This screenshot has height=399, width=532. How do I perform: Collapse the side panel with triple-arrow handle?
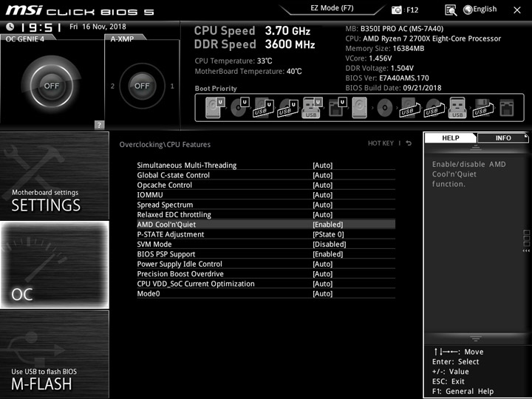[526, 250]
